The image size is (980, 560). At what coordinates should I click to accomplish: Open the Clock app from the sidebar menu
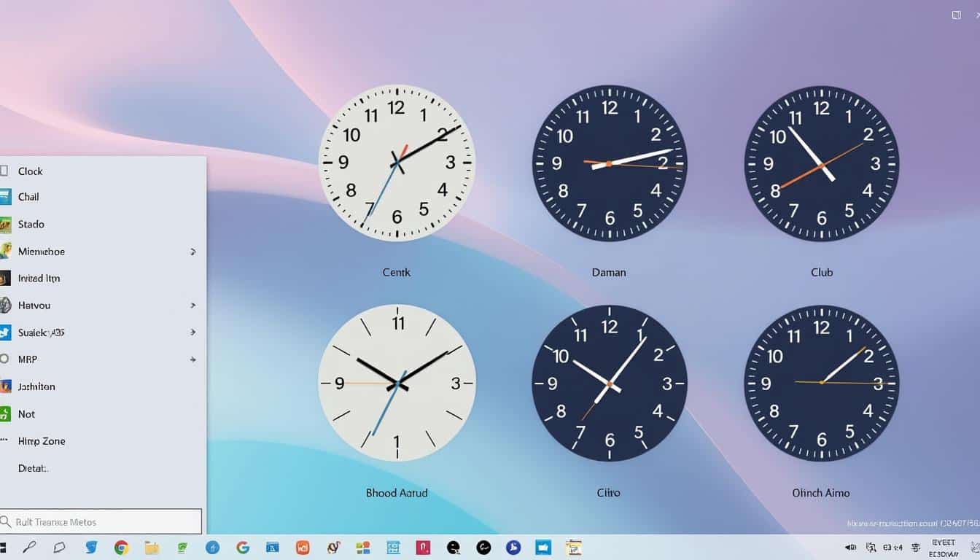click(x=30, y=171)
